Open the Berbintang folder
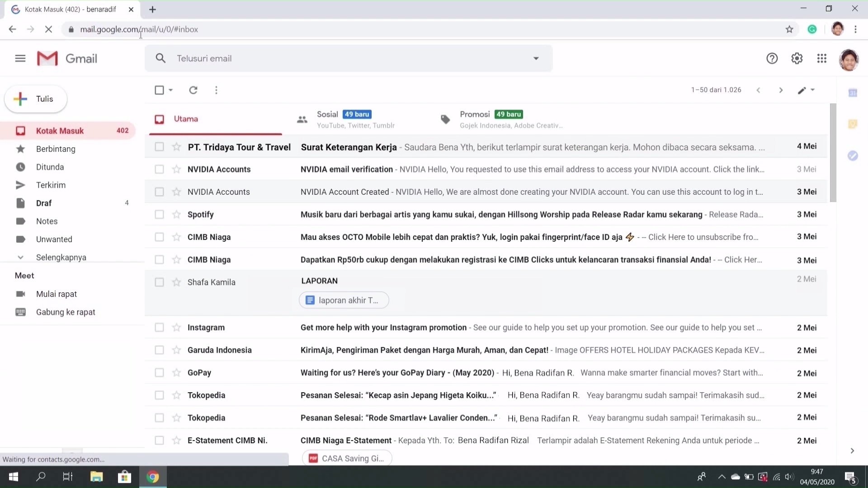The image size is (868, 488). point(68,149)
